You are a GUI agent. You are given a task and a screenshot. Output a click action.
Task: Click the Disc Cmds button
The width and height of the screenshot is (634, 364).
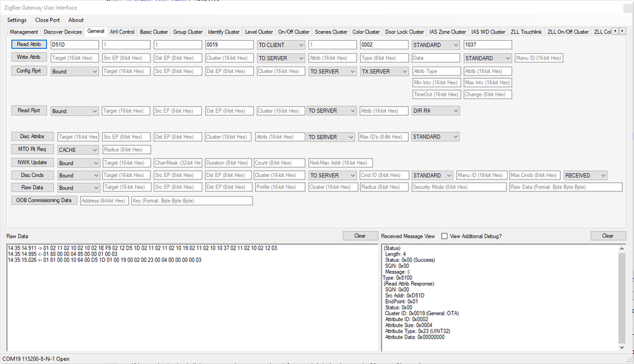click(32, 175)
